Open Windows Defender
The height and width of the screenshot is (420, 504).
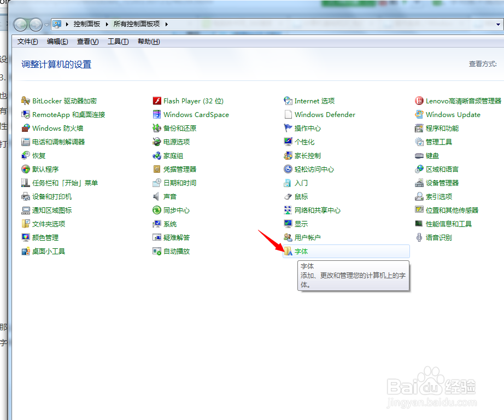(325, 114)
